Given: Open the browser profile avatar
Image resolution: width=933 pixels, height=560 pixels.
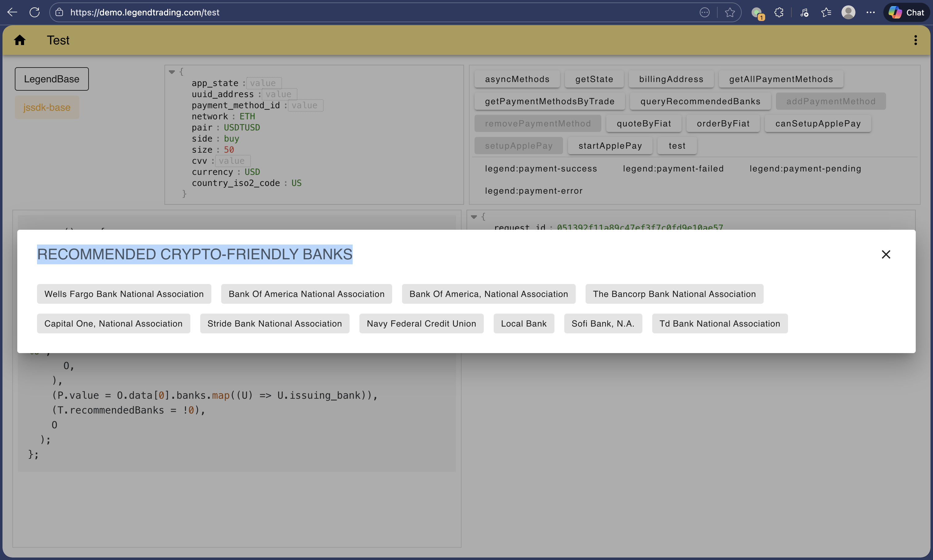Looking at the screenshot, I should click(848, 12).
